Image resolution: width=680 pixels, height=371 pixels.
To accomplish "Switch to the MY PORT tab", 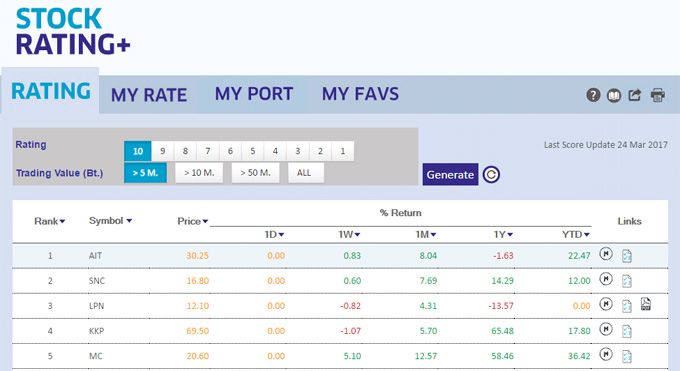I will (254, 94).
